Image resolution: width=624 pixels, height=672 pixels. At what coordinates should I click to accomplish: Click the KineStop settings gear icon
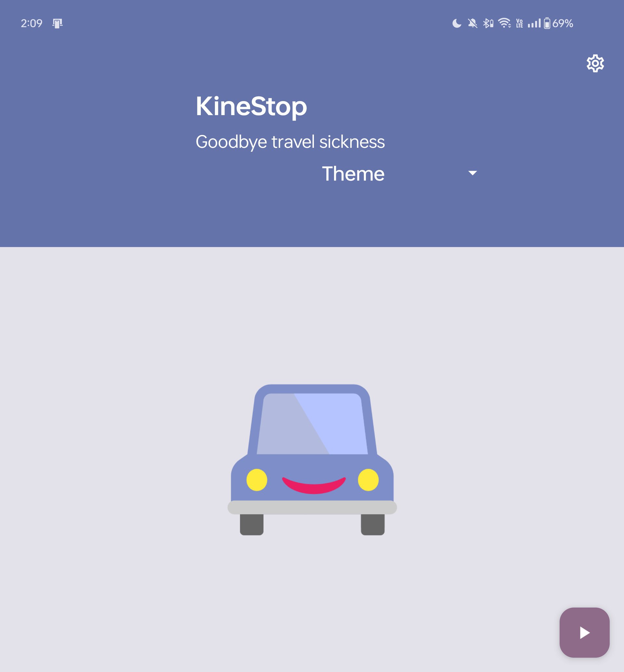(593, 63)
